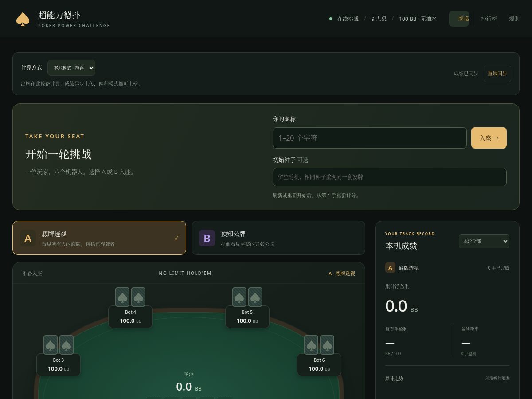Click the orange A badge in 底牌透视 card

tap(28, 238)
